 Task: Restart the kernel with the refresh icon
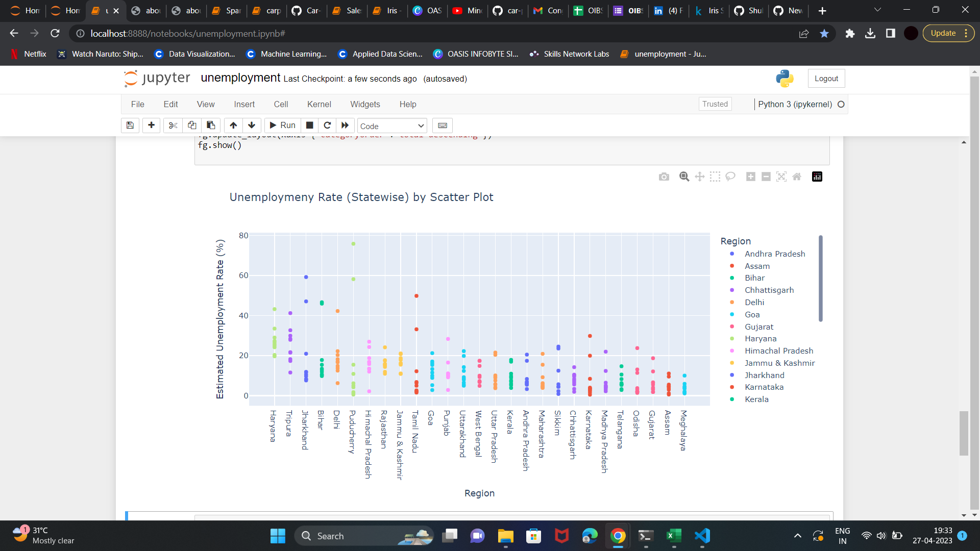pyautogui.click(x=327, y=126)
